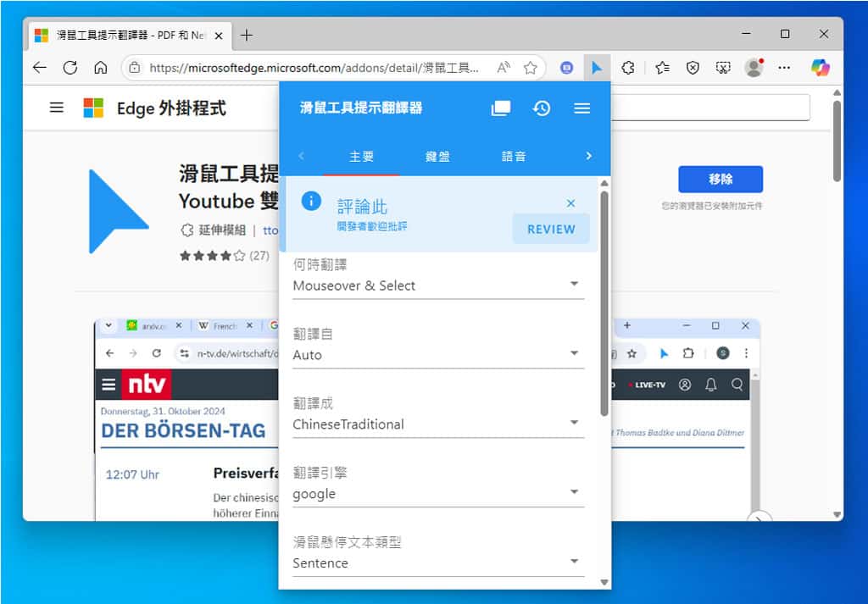Viewport: 868px width, 604px height.
Task: Click the REVIEW button
Action: pyautogui.click(x=551, y=229)
